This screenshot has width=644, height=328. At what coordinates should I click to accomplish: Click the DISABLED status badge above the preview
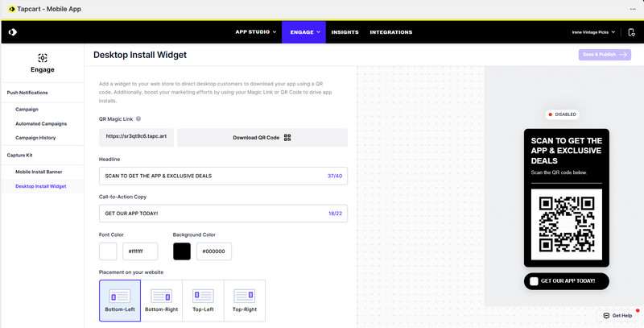point(562,114)
